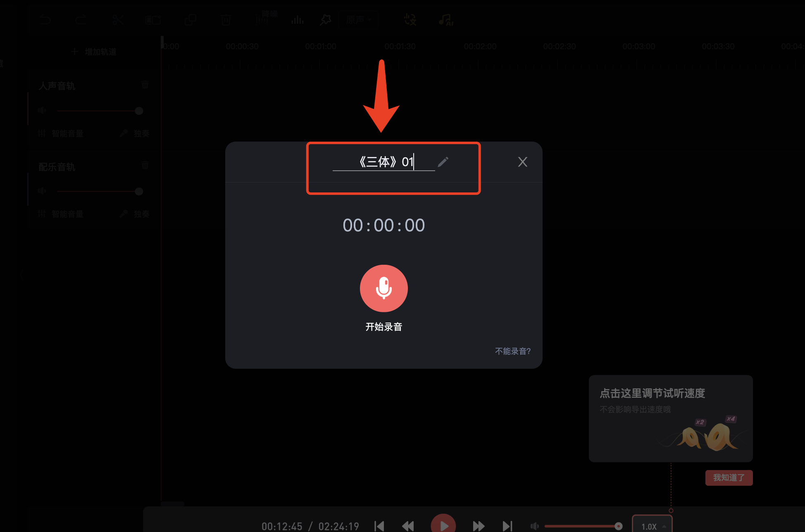
Task: Click the AI music icon in the toolbar
Action: [x=446, y=20]
